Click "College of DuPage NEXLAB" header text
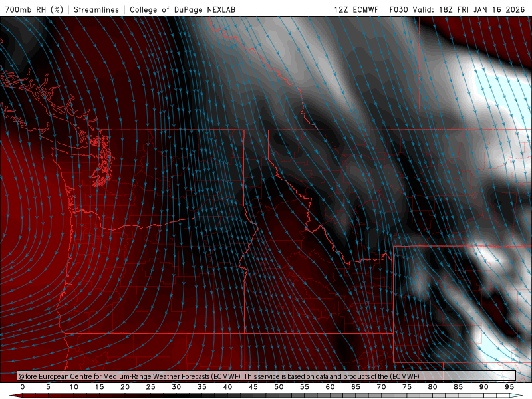The image size is (532, 399). point(182,9)
